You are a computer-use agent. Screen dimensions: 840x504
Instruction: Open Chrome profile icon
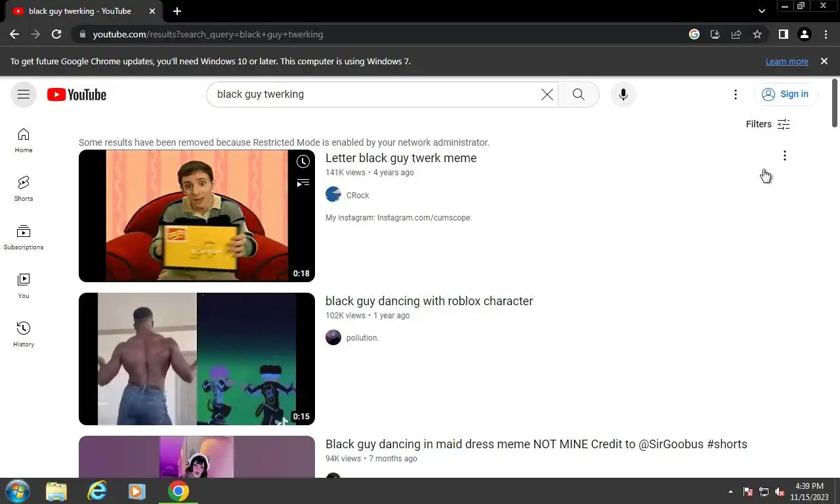[x=805, y=34]
